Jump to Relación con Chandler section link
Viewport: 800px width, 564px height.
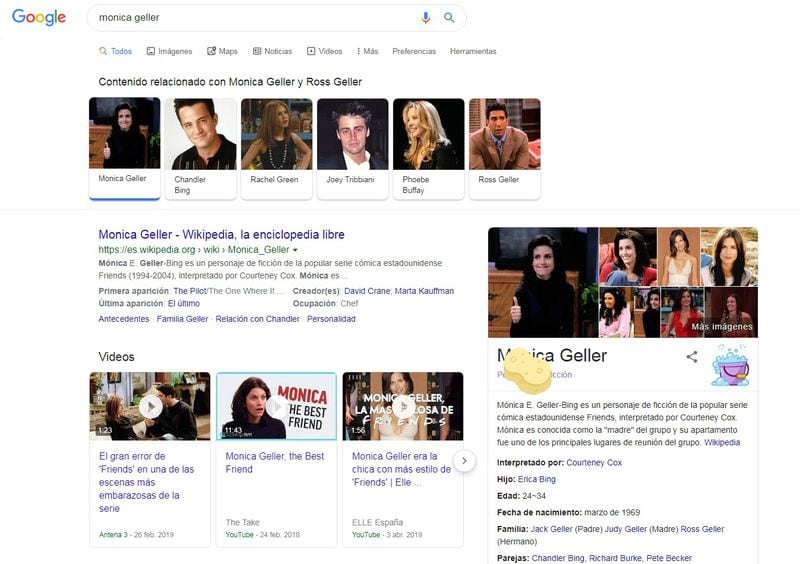(x=258, y=319)
